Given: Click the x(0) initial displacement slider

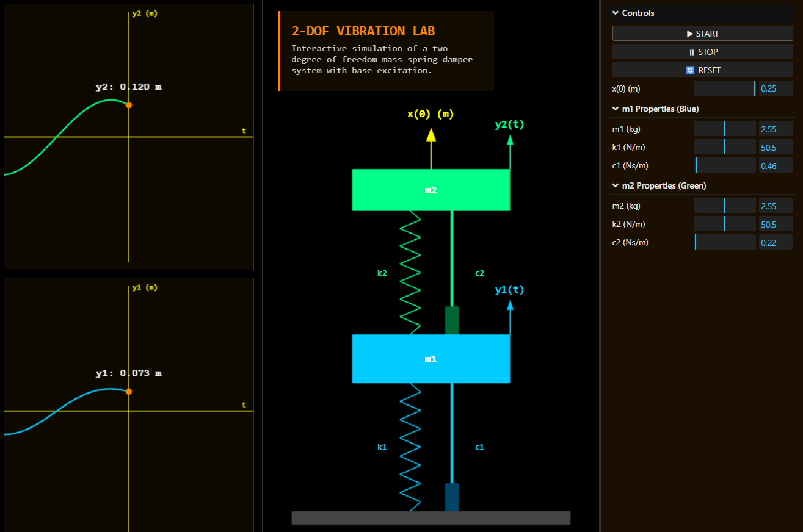Looking at the screenshot, I should click(x=725, y=88).
